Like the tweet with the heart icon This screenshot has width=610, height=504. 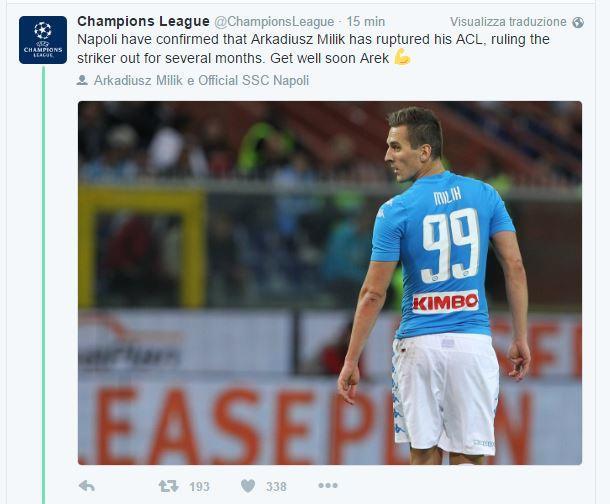coord(248,486)
